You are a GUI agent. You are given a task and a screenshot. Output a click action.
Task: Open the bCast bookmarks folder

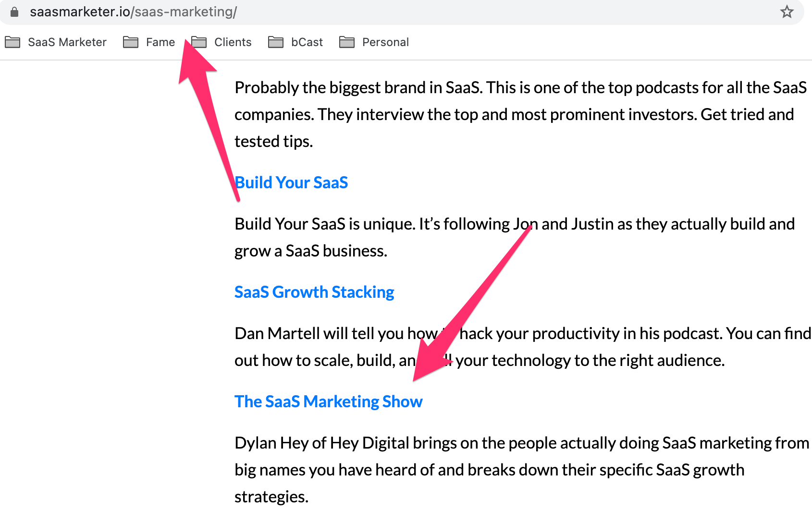[295, 42]
